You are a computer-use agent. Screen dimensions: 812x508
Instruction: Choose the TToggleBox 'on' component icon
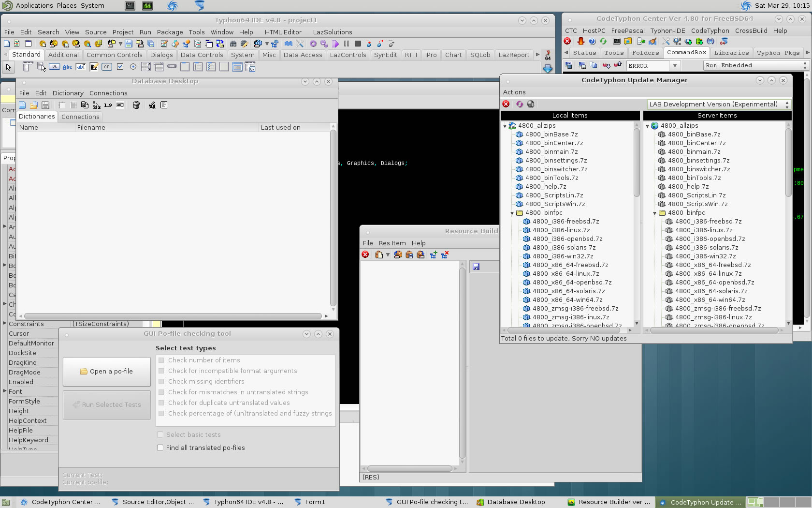(107, 67)
